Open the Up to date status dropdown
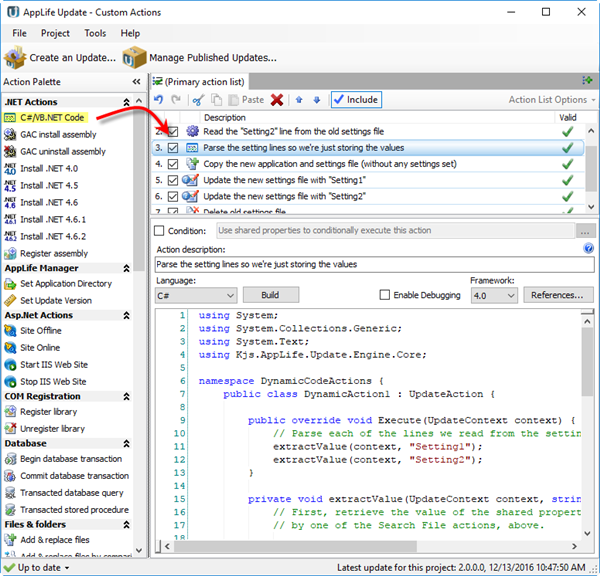This screenshot has height=576, width=600. (x=38, y=568)
